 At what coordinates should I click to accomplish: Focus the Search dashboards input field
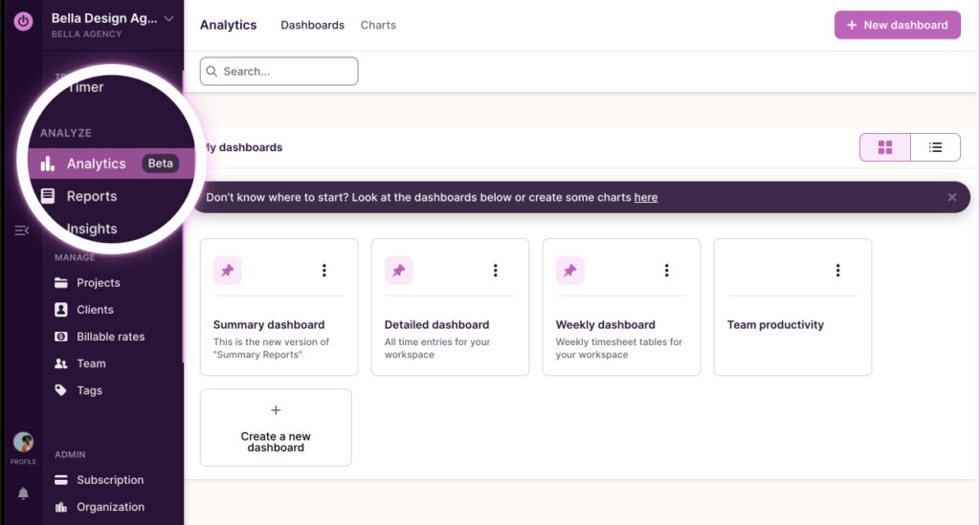point(278,71)
